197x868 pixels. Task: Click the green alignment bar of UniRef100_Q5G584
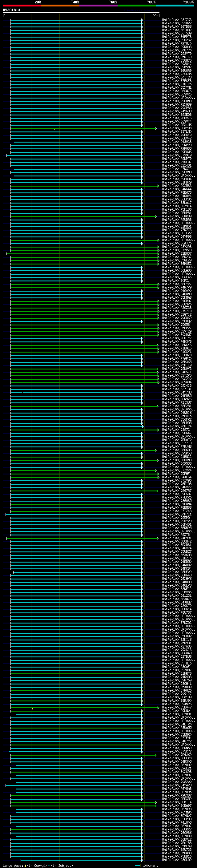tap(85, 325)
